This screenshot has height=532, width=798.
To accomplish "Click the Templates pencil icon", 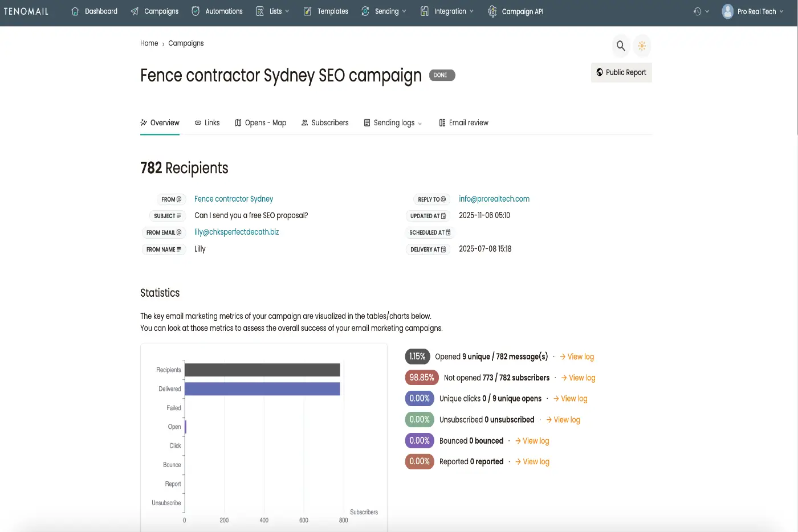I will [308, 11].
